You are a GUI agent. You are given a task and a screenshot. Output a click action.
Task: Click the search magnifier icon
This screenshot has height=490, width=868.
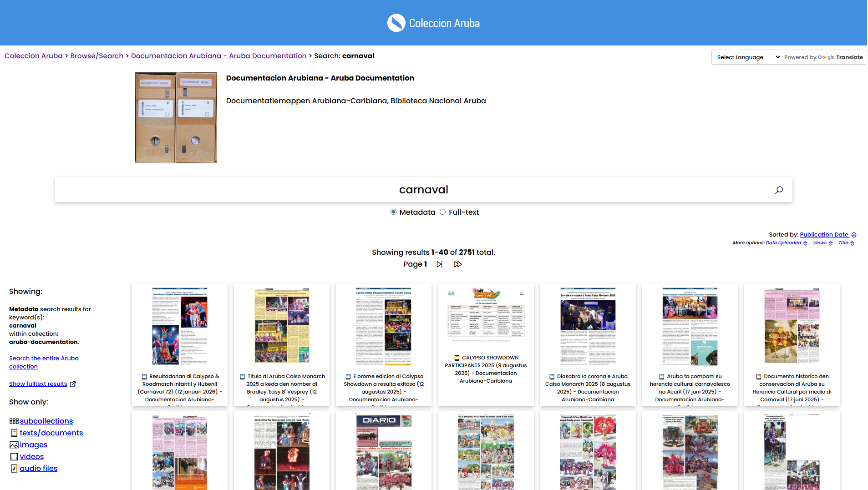point(779,190)
